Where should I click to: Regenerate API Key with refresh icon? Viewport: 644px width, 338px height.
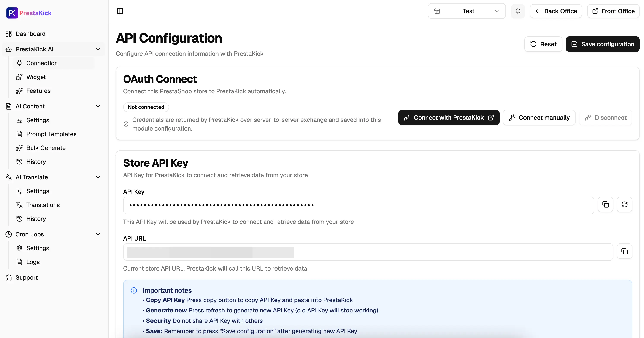(x=625, y=205)
